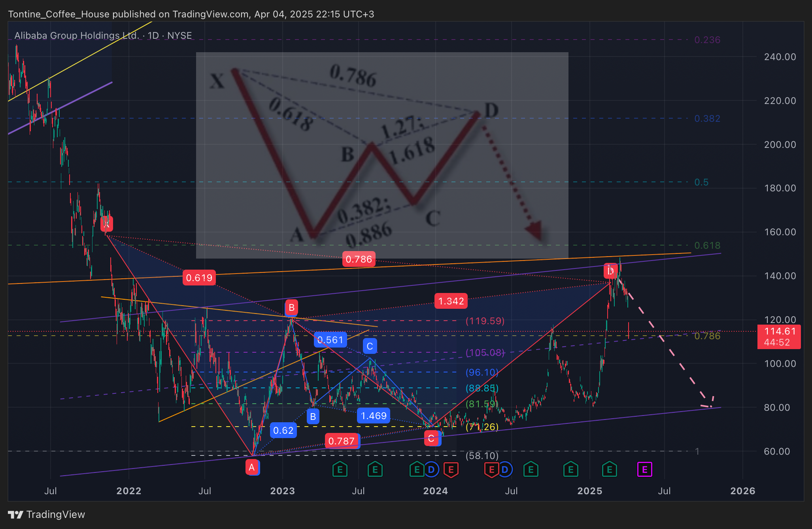Click the 2023 label on time axis
812x529 pixels.
tap(282, 491)
